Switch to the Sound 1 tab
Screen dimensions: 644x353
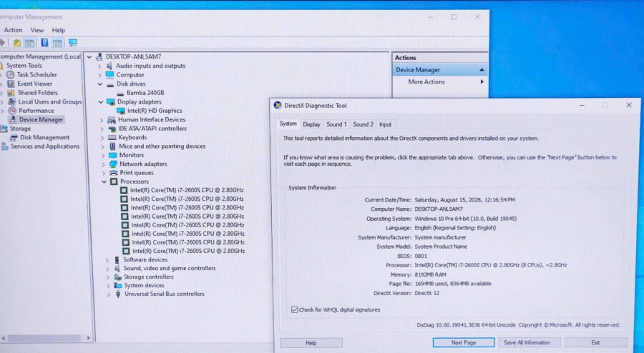(x=336, y=124)
